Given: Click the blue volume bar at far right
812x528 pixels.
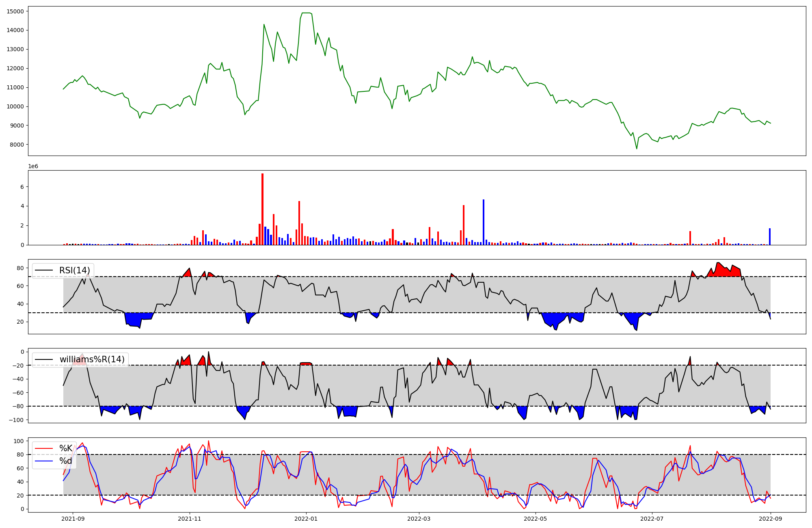Looking at the screenshot, I should click(769, 237).
